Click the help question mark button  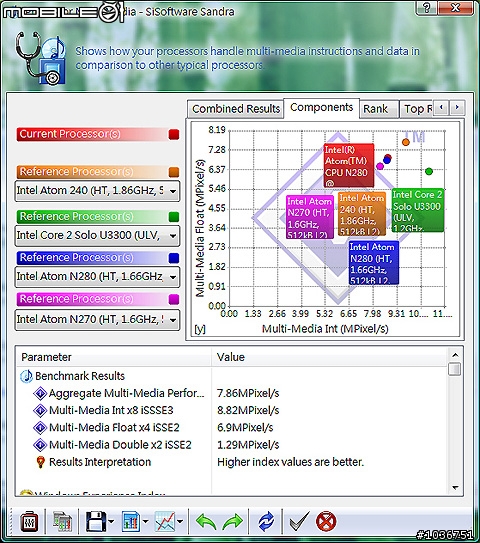coord(426,8)
